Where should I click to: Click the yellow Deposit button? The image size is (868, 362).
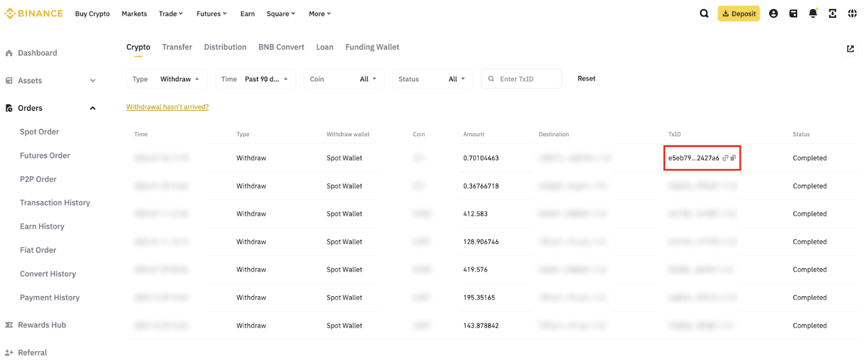coord(738,14)
